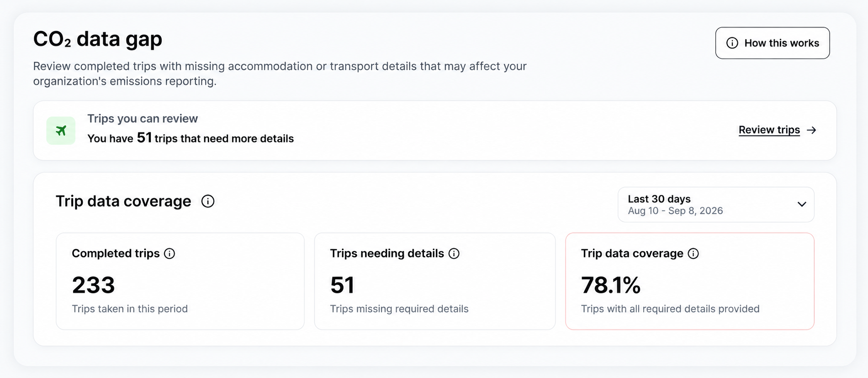Click info icon next to Trips needing details

(454, 254)
